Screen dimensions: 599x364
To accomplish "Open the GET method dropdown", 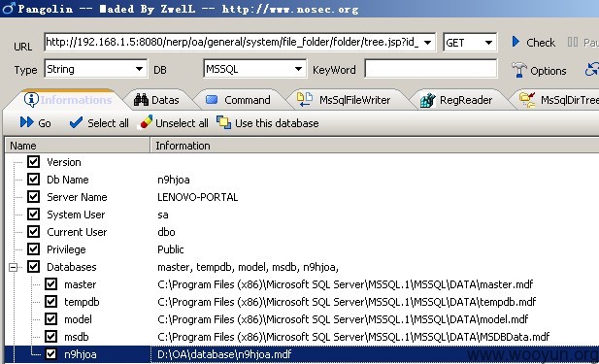I will [488, 43].
